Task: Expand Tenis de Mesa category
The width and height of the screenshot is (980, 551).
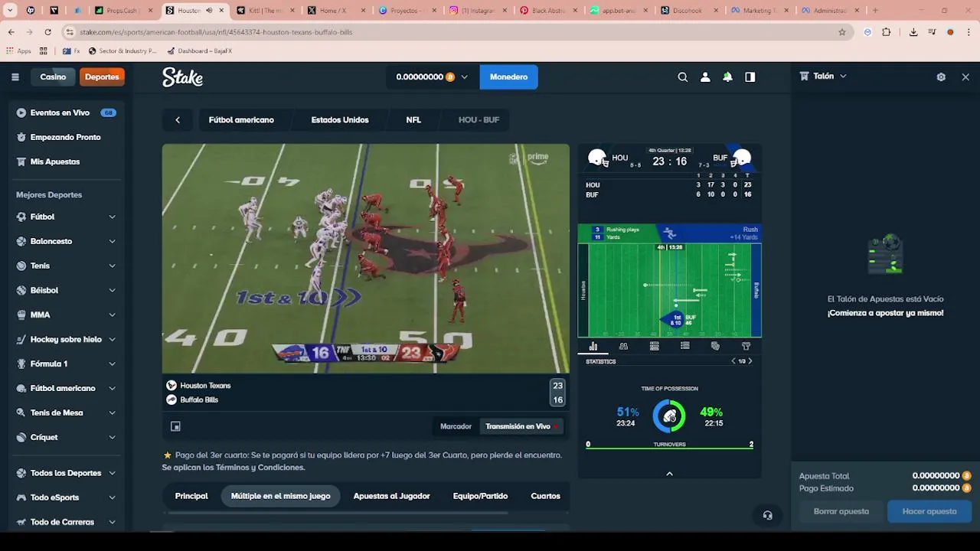Action: 66,412
